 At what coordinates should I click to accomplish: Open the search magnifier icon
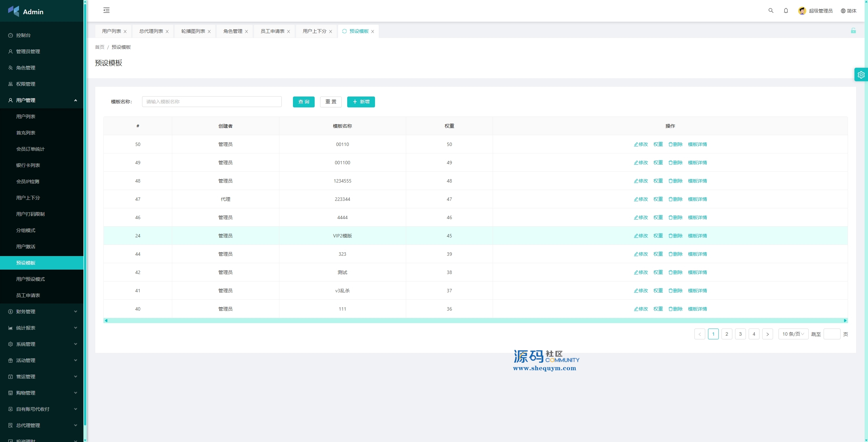[771, 10]
